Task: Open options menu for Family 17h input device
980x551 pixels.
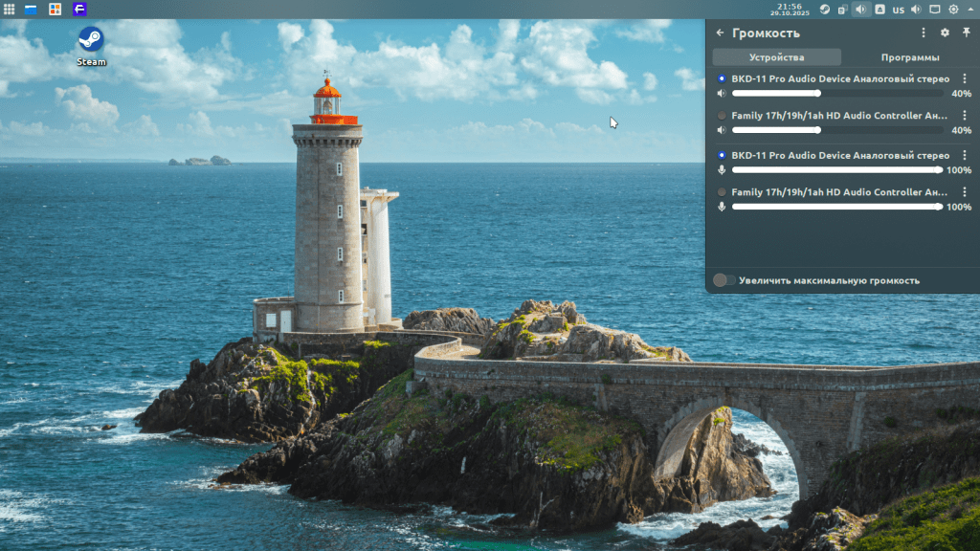Action: pos(964,192)
